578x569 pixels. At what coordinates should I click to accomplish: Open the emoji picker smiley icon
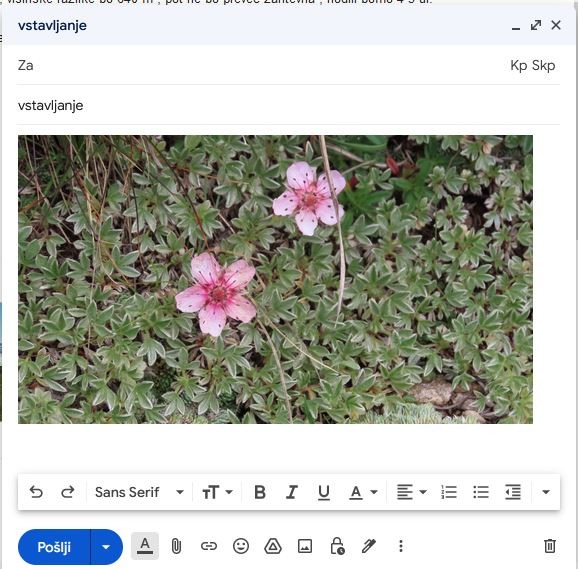241,546
